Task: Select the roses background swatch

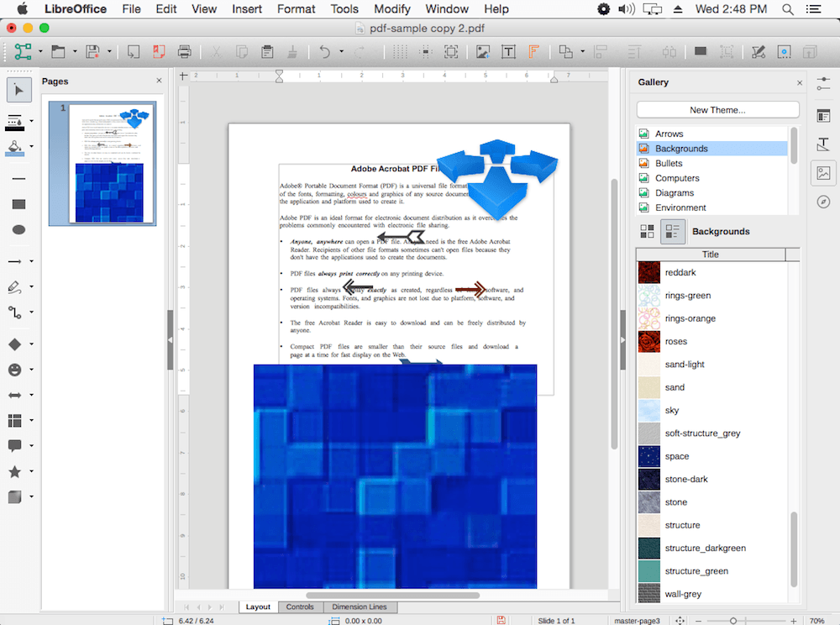Action: [648, 342]
